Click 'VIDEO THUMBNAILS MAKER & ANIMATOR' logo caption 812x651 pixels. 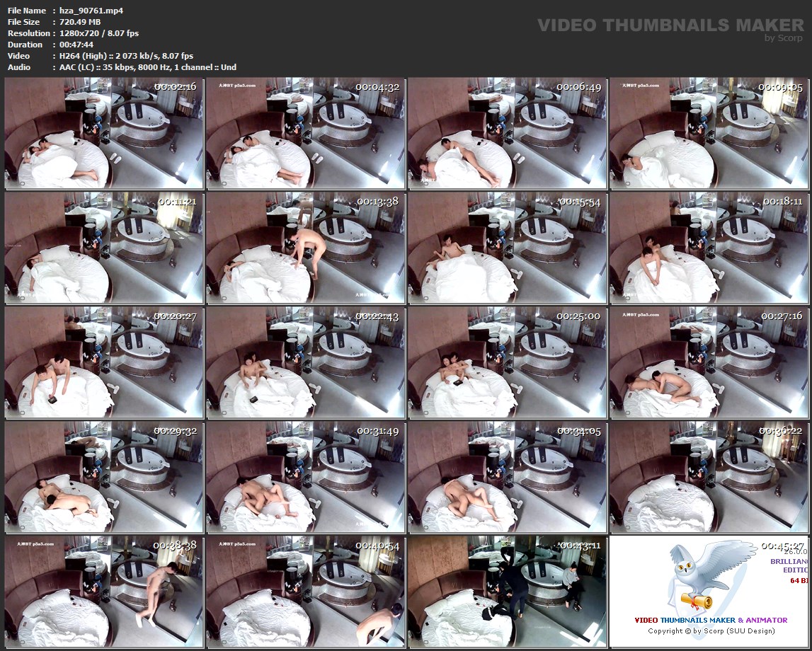[711, 620]
